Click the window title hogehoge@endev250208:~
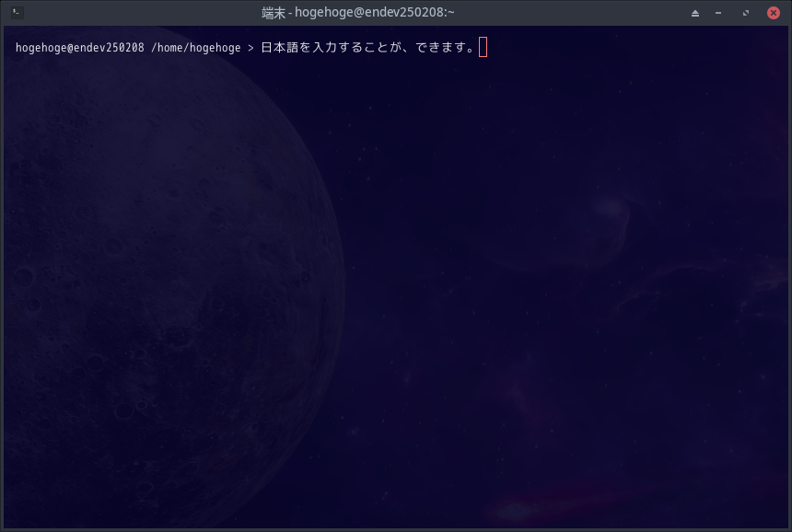Image resolution: width=792 pixels, height=532 pixels. pos(374,13)
